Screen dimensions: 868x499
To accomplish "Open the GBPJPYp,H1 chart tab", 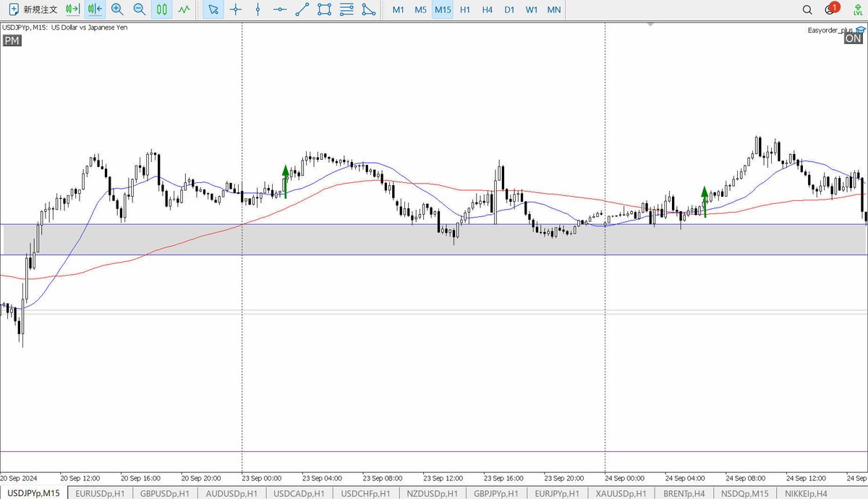I will click(498, 492).
